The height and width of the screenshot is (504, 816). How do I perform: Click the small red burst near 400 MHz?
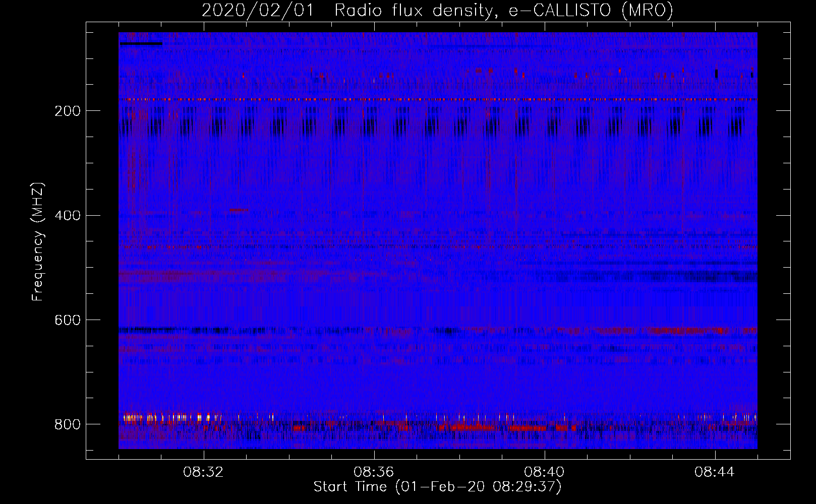pos(239,210)
